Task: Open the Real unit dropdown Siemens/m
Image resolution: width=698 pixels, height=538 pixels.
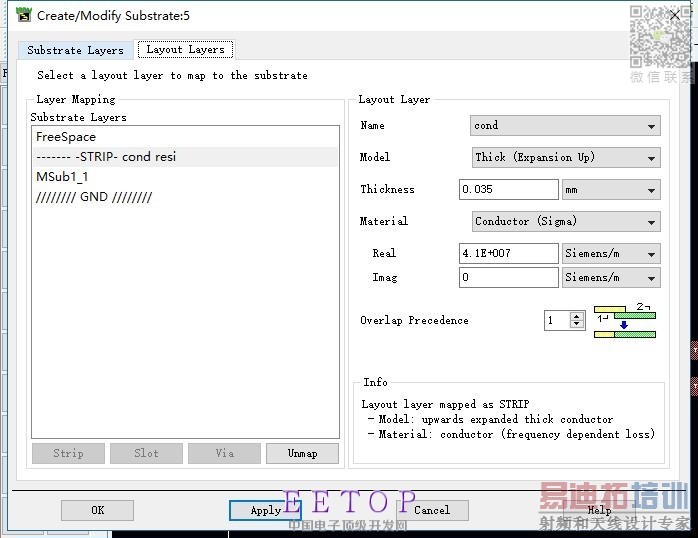Action: (611, 254)
